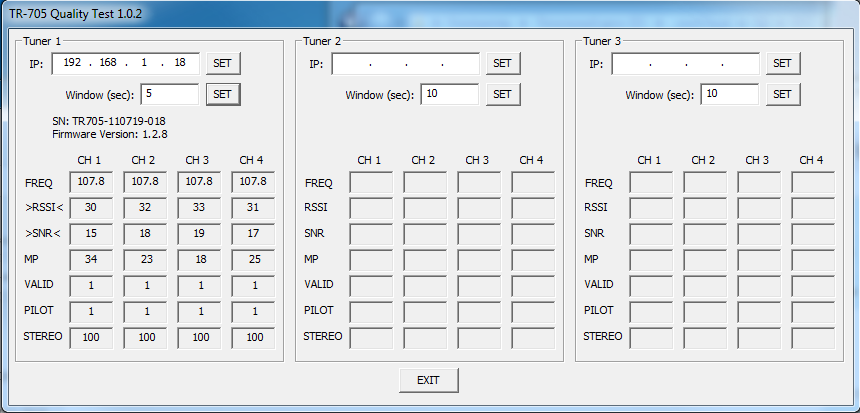Click Tuner 1 CH 4 PILOT box
Image resolution: width=860 pixels, height=413 pixels.
[253, 312]
